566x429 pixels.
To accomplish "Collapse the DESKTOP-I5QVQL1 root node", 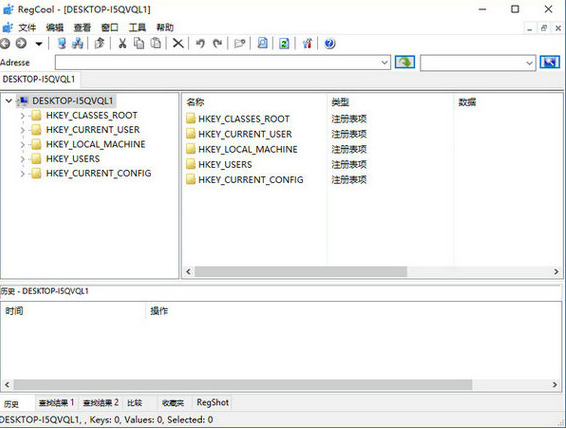I will pos(9,101).
